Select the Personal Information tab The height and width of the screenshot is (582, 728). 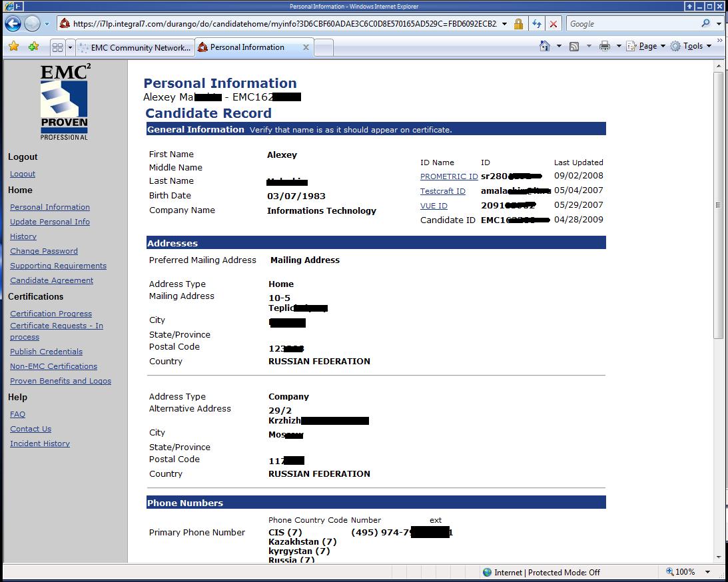click(254, 47)
